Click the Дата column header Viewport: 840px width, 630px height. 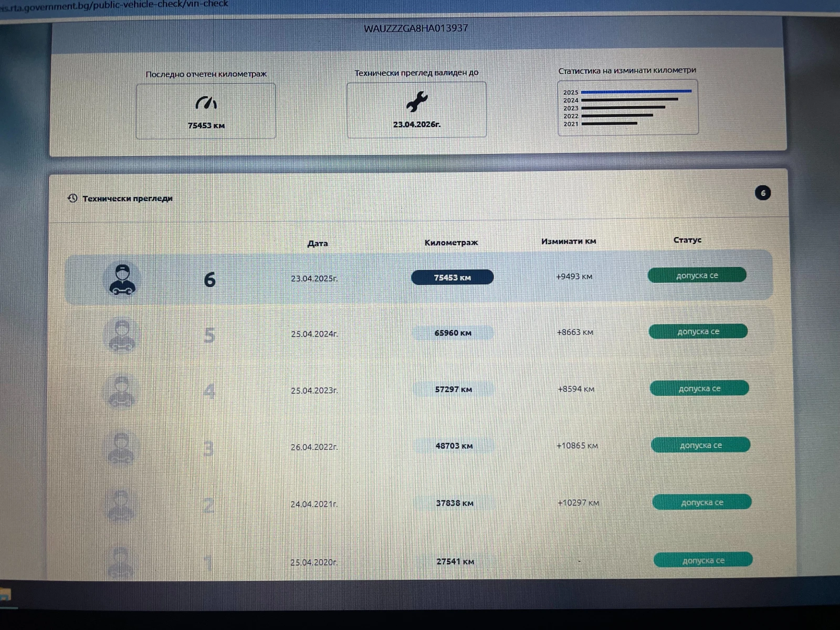[317, 243]
